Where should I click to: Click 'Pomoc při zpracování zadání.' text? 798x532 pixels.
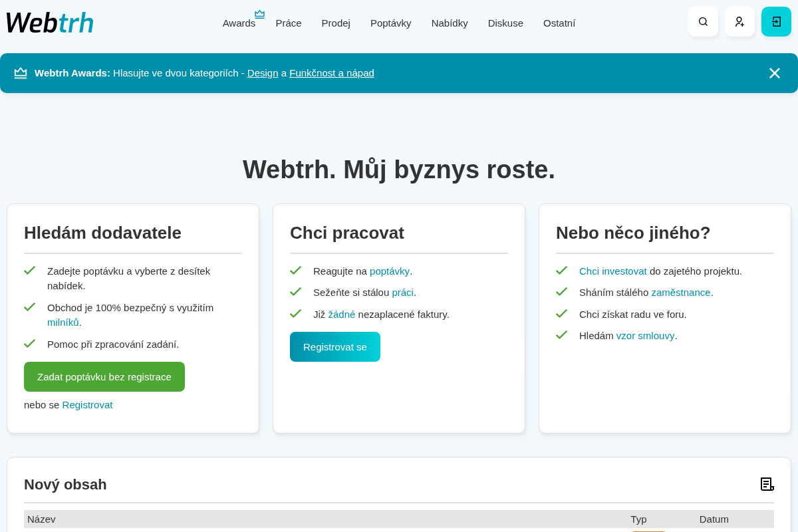click(x=113, y=344)
